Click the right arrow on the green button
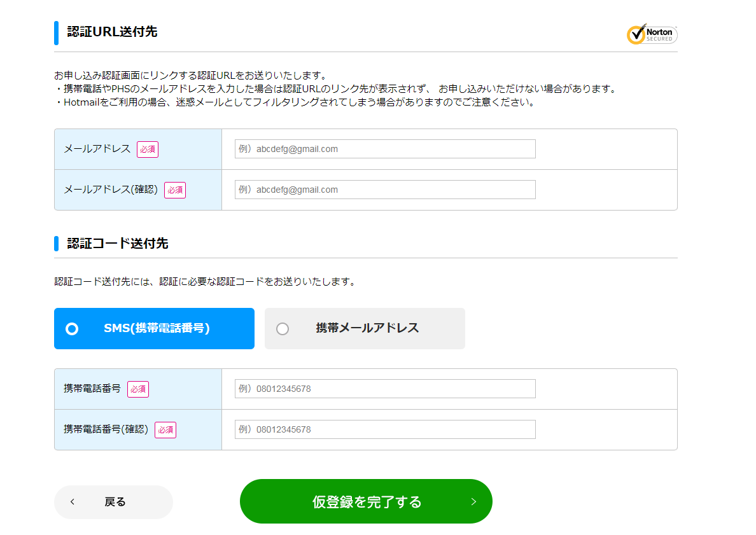The height and width of the screenshot is (535, 756). tap(473, 501)
